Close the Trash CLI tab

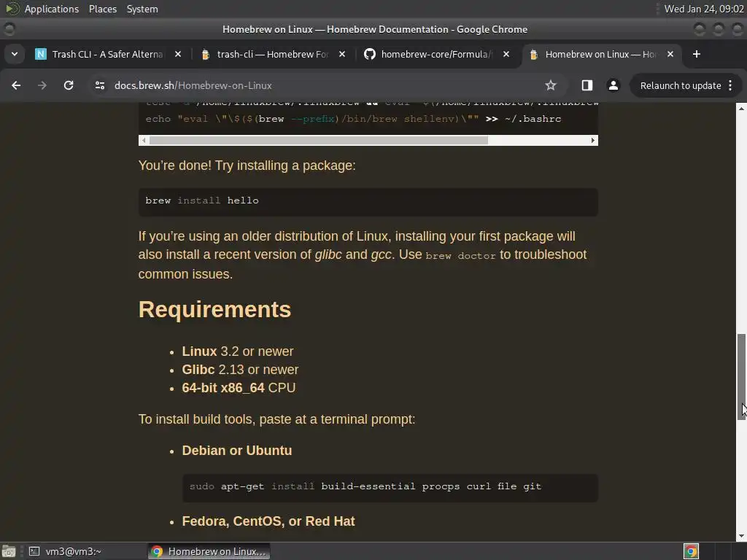(178, 54)
